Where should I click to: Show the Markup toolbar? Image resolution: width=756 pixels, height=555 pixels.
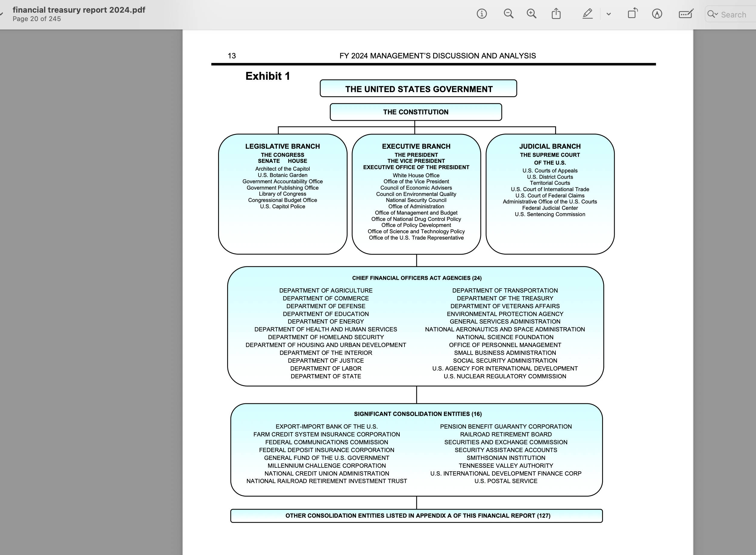click(x=657, y=14)
